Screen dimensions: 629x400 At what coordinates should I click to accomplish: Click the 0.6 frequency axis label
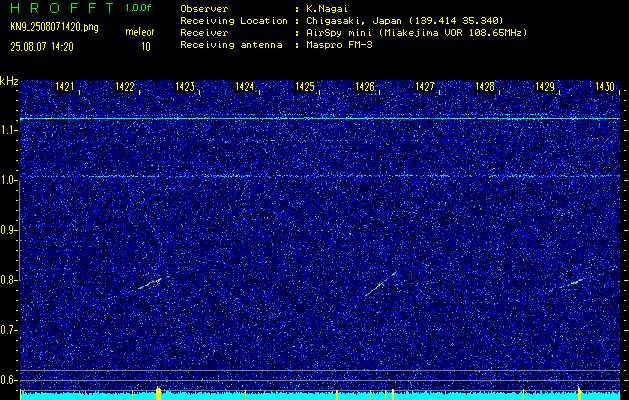[x=8, y=380]
